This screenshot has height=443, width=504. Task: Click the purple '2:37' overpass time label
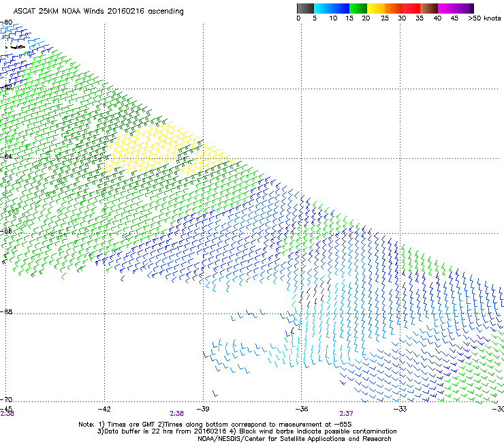(346, 414)
